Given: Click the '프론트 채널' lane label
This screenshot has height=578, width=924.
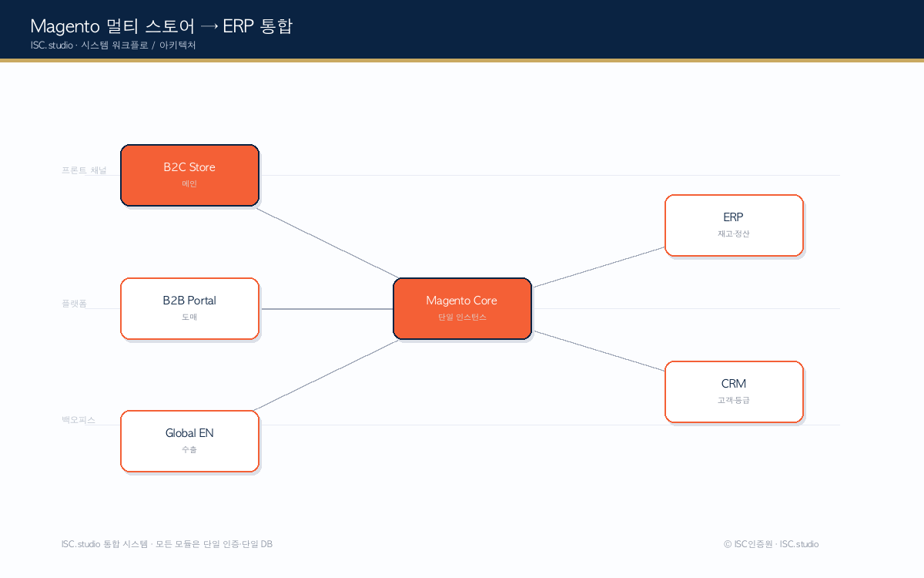Looking at the screenshot, I should [x=84, y=170].
